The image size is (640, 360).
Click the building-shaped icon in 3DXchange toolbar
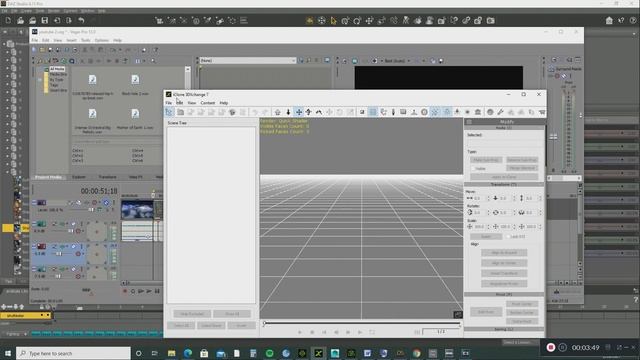point(478,112)
